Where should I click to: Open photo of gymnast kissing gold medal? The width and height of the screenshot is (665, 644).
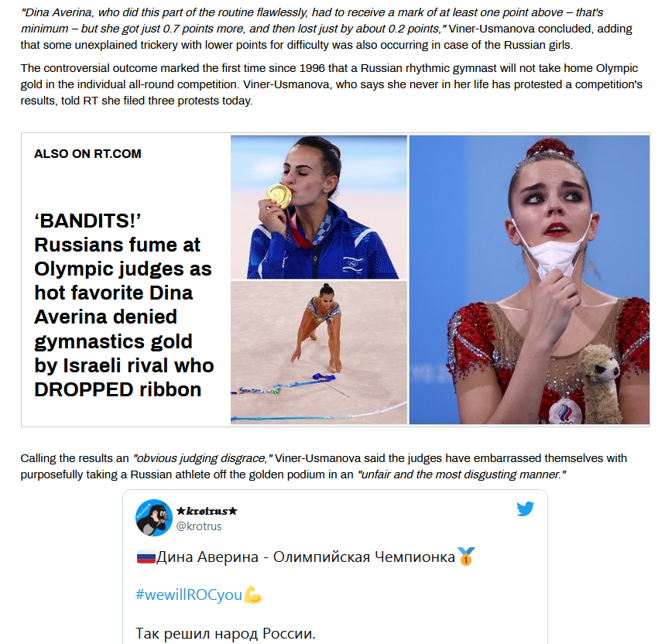point(318,207)
